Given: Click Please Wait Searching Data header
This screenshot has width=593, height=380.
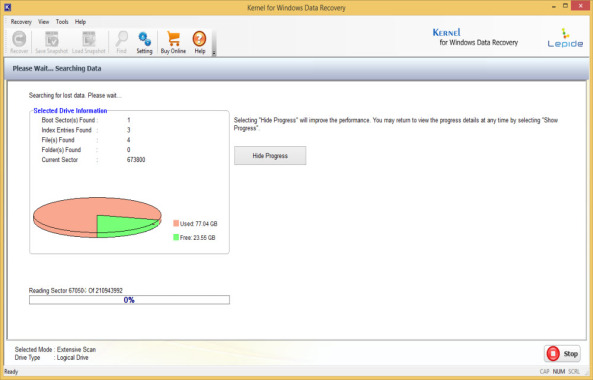Looking at the screenshot, I should coord(57,69).
